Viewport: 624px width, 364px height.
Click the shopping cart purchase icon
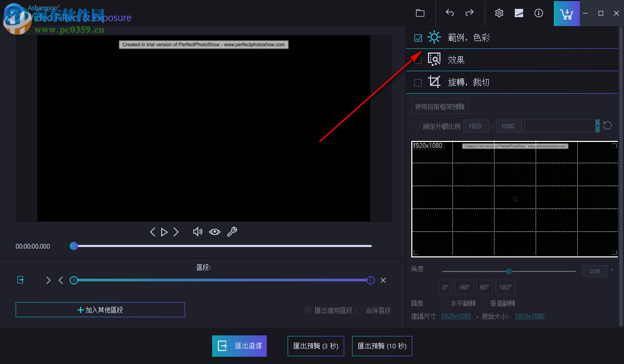(566, 13)
